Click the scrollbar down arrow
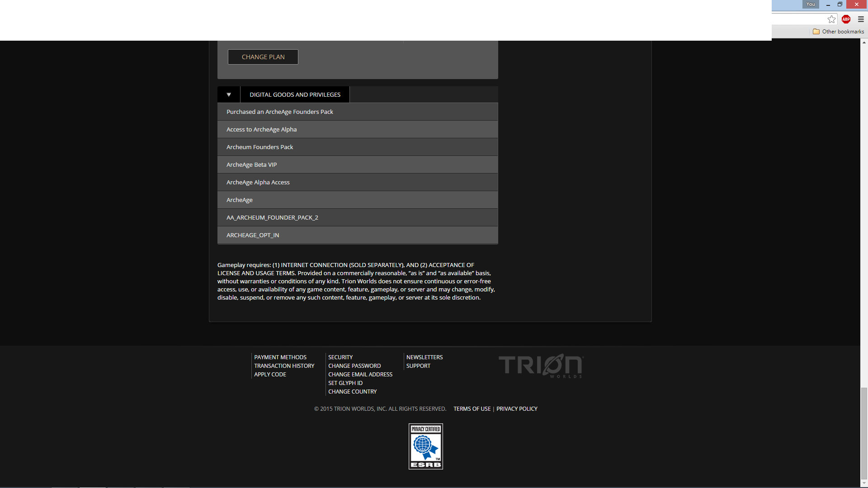 pyautogui.click(x=864, y=483)
